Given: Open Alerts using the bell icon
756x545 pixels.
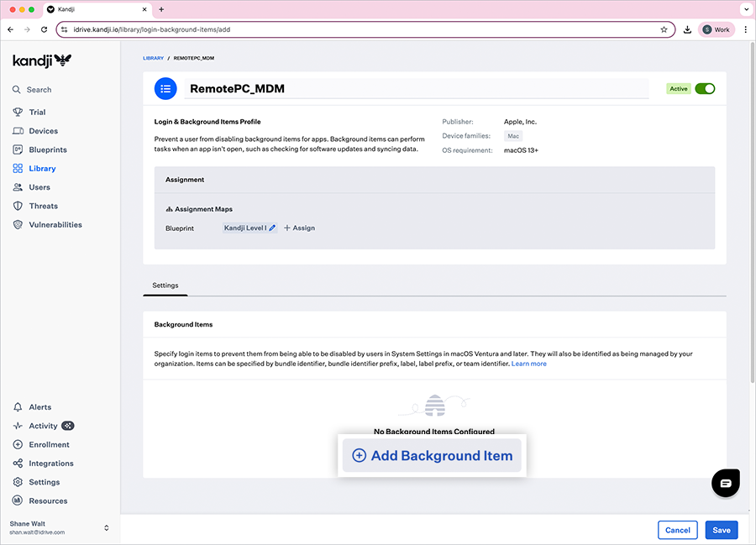Looking at the screenshot, I should [18, 407].
